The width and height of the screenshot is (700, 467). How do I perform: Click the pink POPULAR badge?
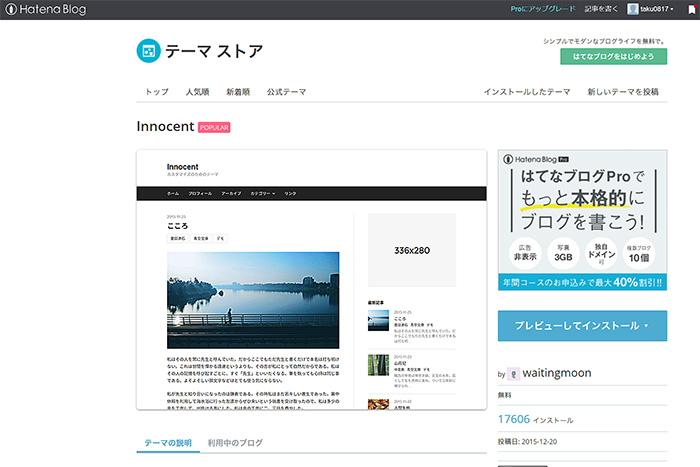tap(214, 128)
